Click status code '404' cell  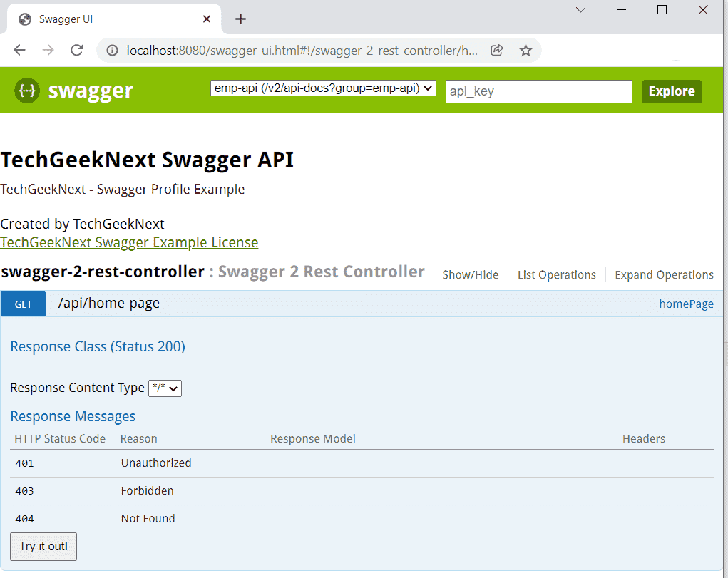coord(25,519)
